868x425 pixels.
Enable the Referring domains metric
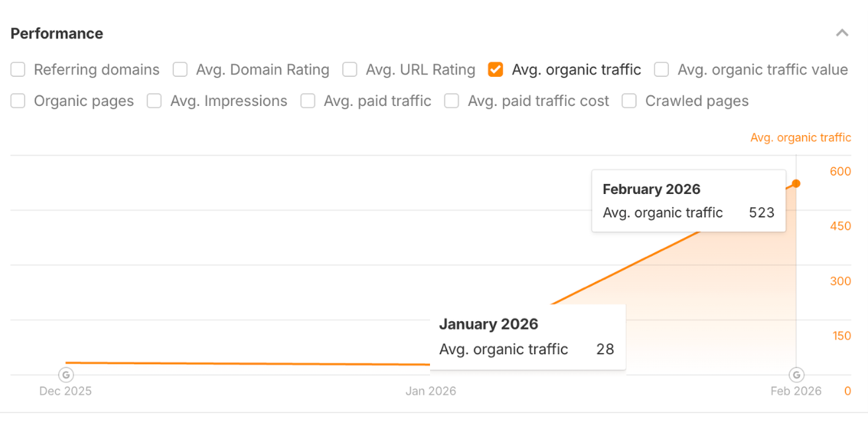click(x=18, y=69)
